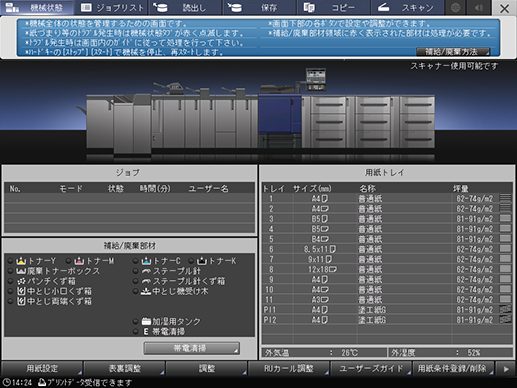Click the ユーザー名 column header
Viewport: 517px width, 388px height.
coord(208,189)
